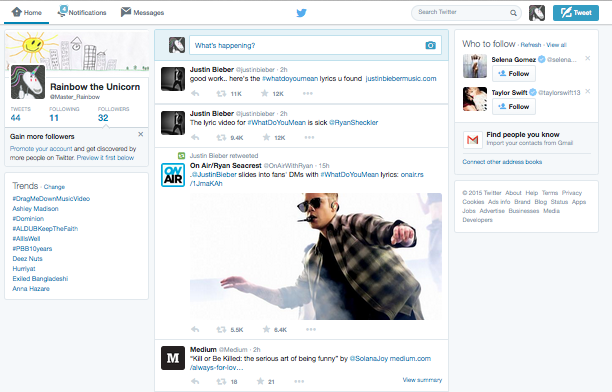Viewport: 612px width, 392px height.
Task: Dismiss Selena Gomez follow suggestion
Action: pyautogui.click(x=587, y=58)
